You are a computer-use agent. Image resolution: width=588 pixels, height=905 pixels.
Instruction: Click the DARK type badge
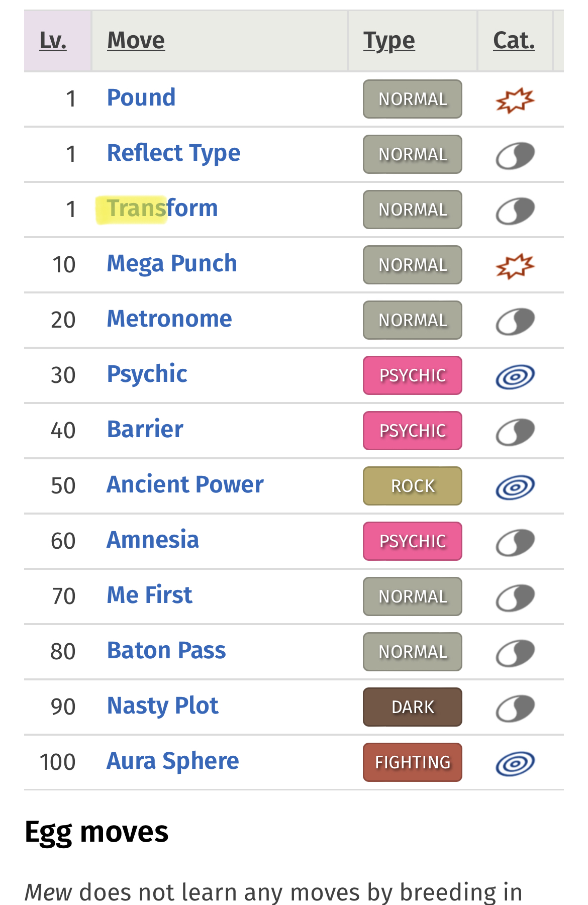(x=413, y=707)
